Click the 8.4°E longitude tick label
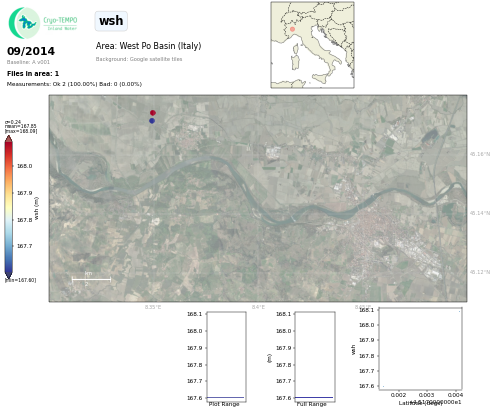This screenshot has width=492, height=410. pyautogui.click(x=258, y=307)
